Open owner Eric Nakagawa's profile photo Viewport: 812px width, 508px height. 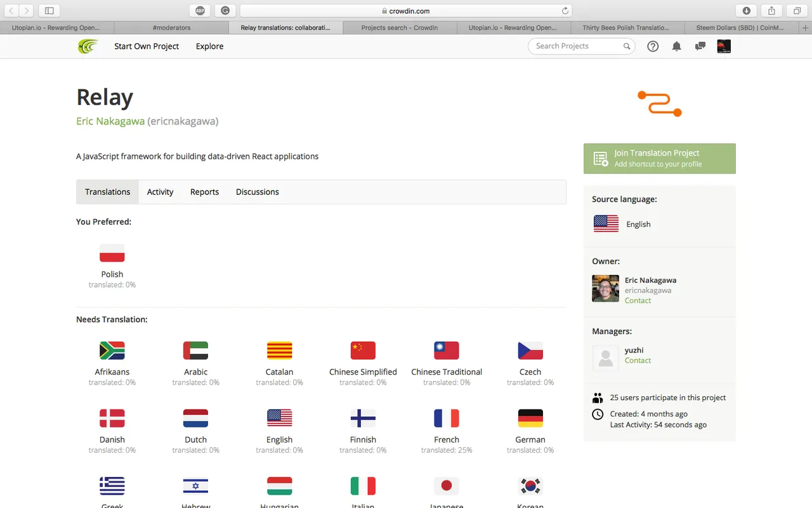coord(605,288)
